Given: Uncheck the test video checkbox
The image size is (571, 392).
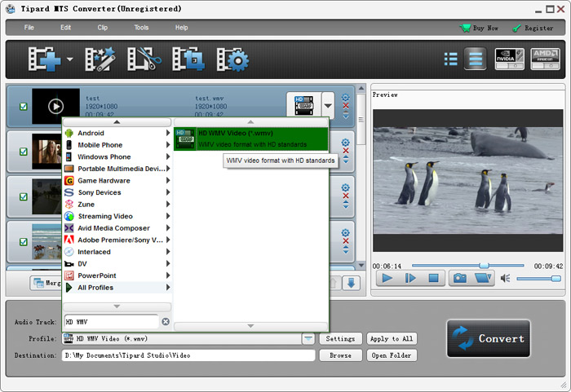Looking at the screenshot, I should [24, 107].
